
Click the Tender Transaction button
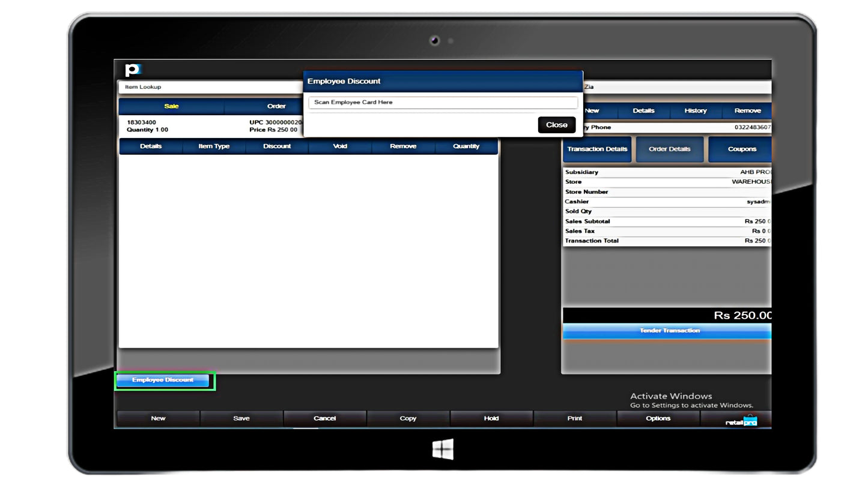pyautogui.click(x=668, y=331)
